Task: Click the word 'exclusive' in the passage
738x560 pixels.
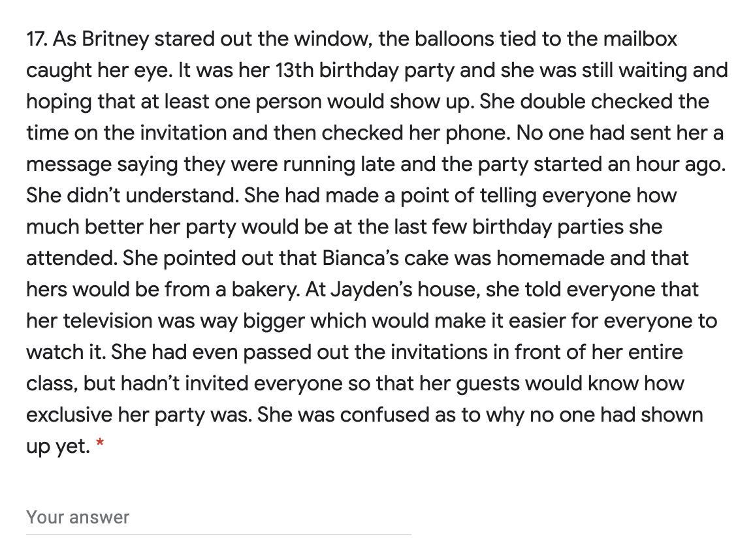Action: pos(69,415)
